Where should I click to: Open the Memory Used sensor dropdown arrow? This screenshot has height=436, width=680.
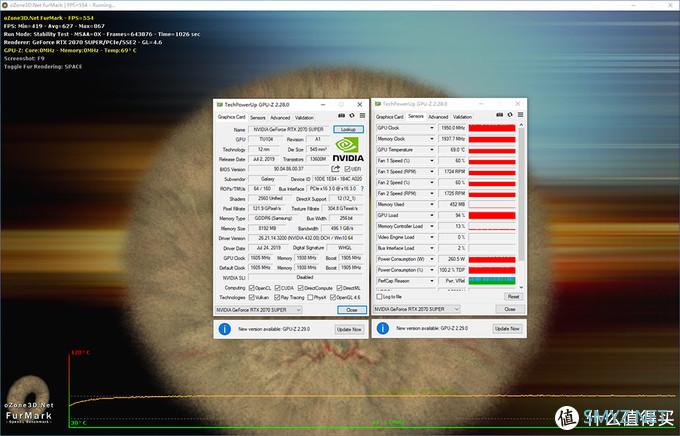[x=432, y=204]
